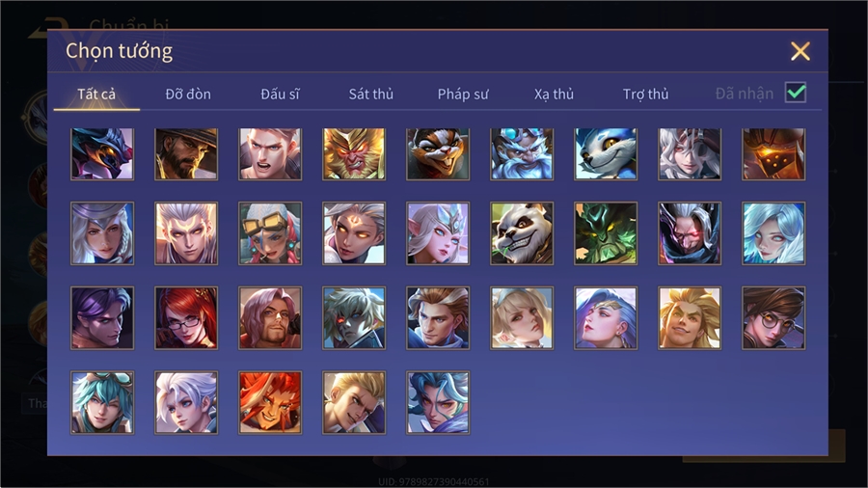Screen dimensions: 868x488
Task: Pick the brown-haired hero with round glasses
Action: (x=773, y=317)
